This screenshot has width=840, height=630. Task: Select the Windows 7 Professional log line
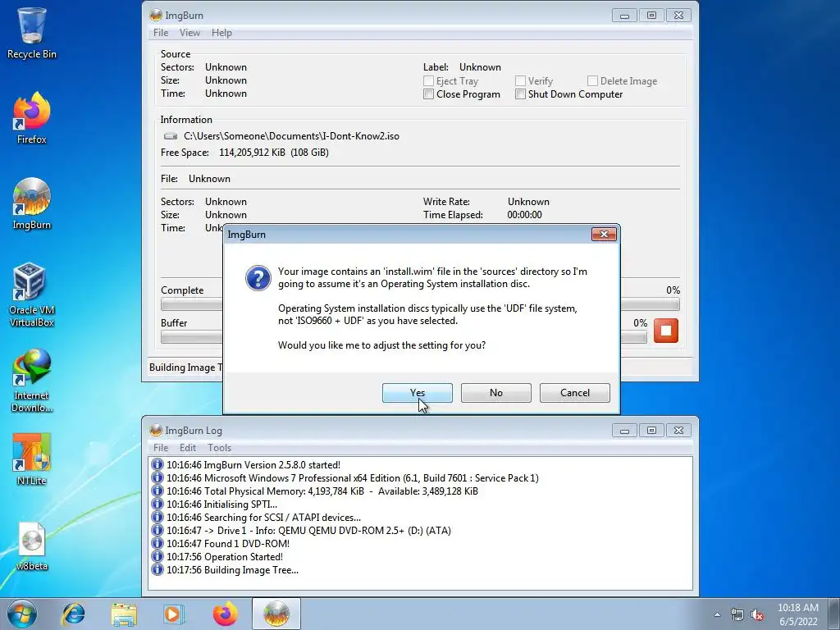click(x=353, y=478)
